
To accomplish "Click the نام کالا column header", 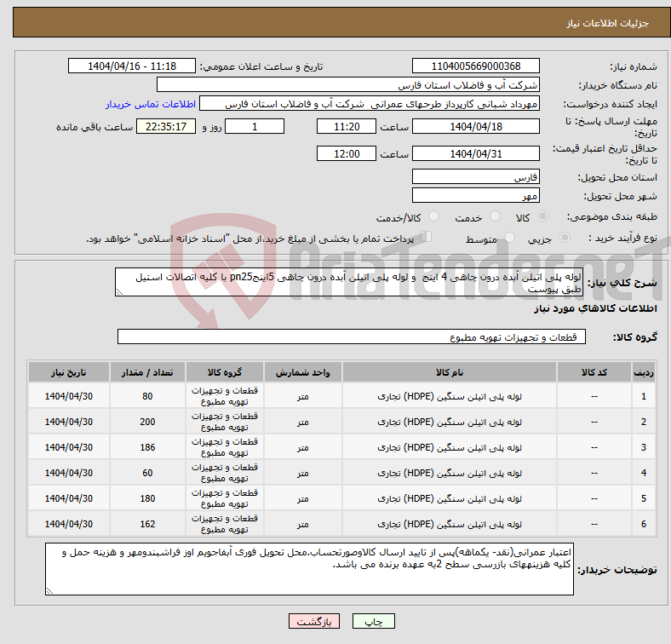I will click(x=450, y=372).
